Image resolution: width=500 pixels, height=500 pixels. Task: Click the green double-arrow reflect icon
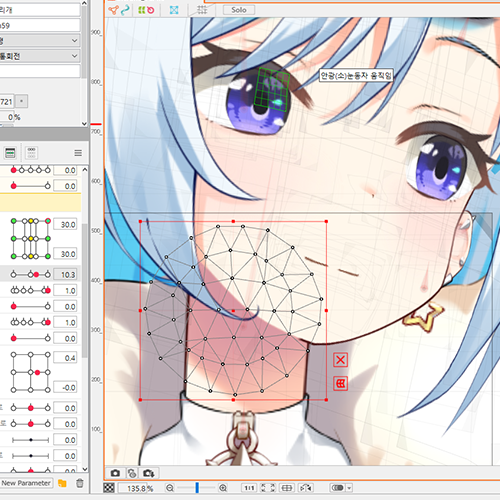142,10
